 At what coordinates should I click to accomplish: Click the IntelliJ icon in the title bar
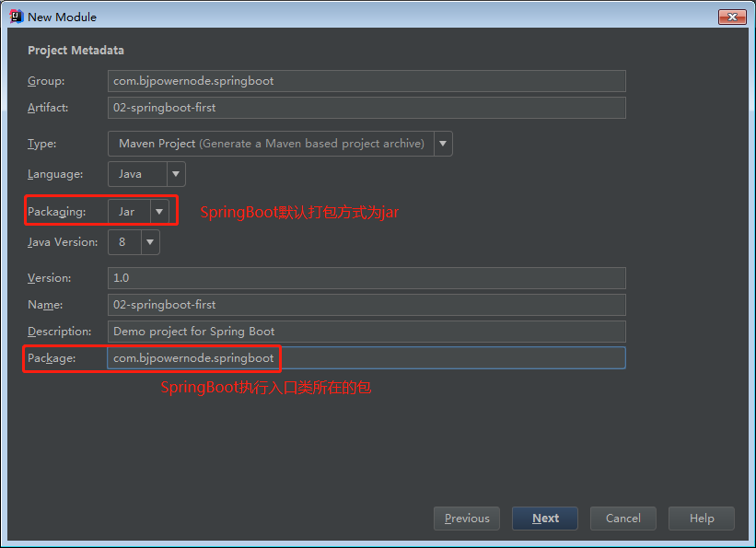coord(16,17)
